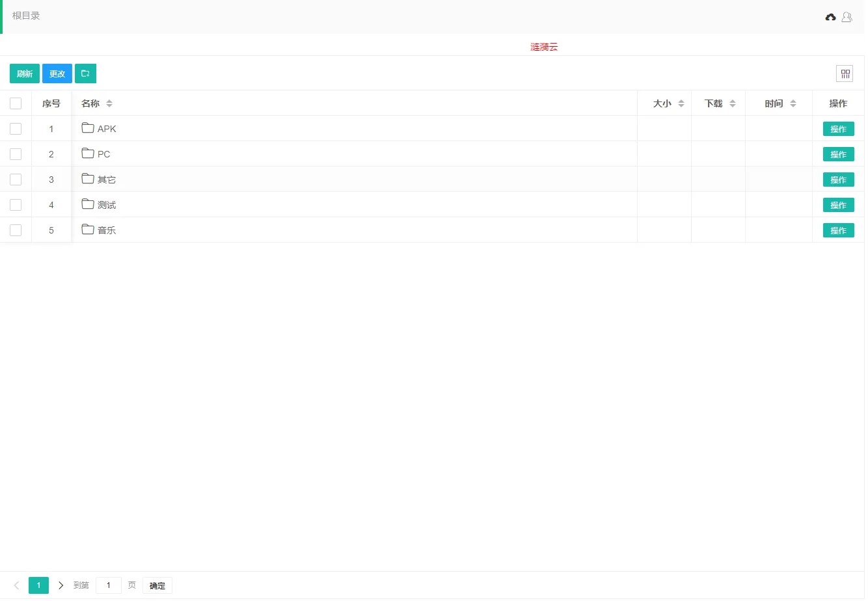The height and width of the screenshot is (601, 868).
Task: Open the column display settings icon
Action: (845, 73)
